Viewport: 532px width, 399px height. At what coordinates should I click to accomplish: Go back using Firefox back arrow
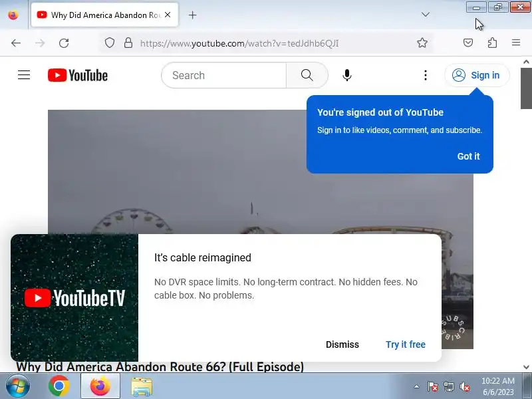pyautogui.click(x=15, y=43)
